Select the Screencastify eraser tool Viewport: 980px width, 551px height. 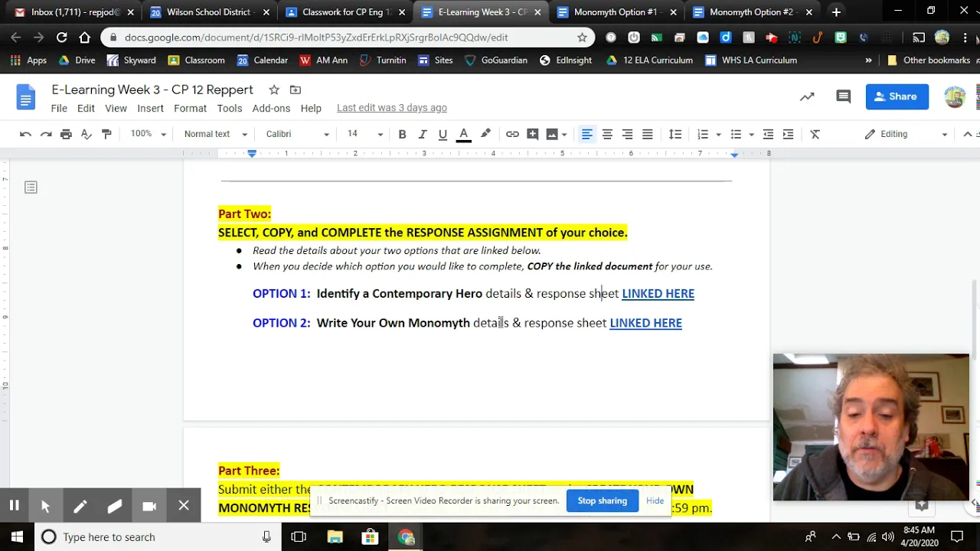[114, 505]
